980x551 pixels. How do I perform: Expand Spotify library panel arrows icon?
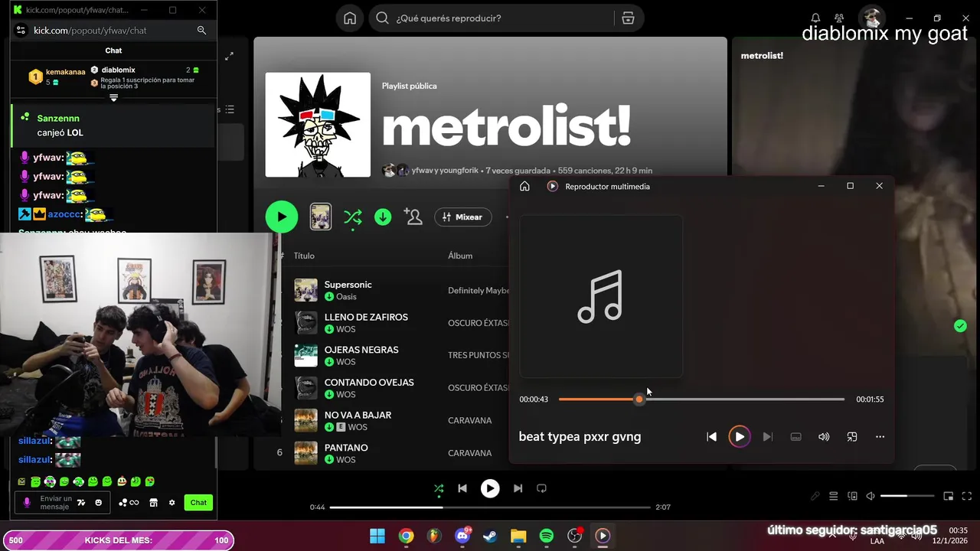[229, 56]
